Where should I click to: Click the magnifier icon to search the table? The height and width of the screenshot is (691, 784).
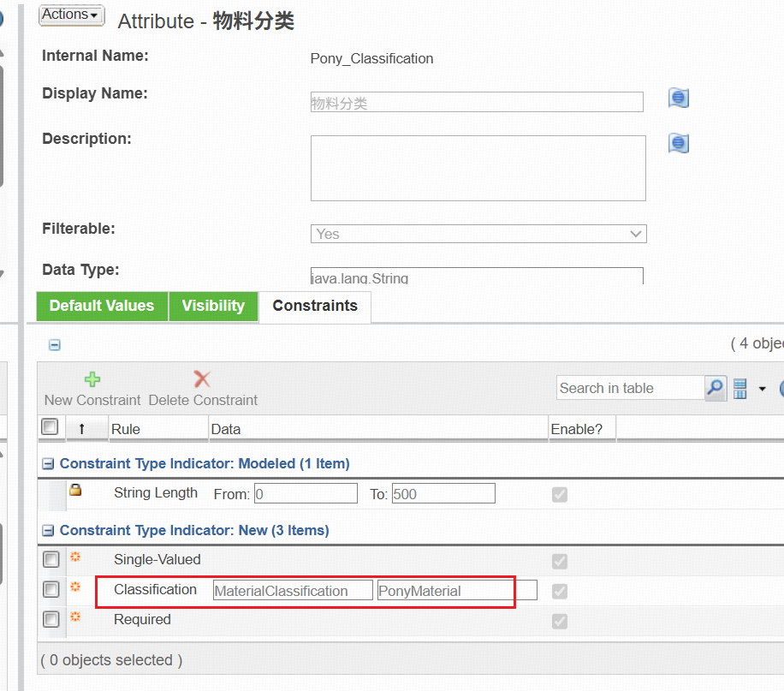tap(715, 388)
